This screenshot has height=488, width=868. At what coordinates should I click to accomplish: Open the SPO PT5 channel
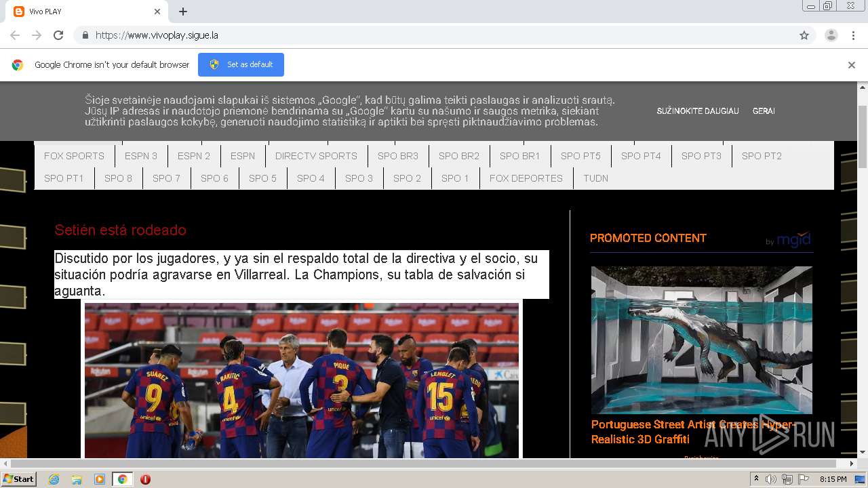[580, 156]
